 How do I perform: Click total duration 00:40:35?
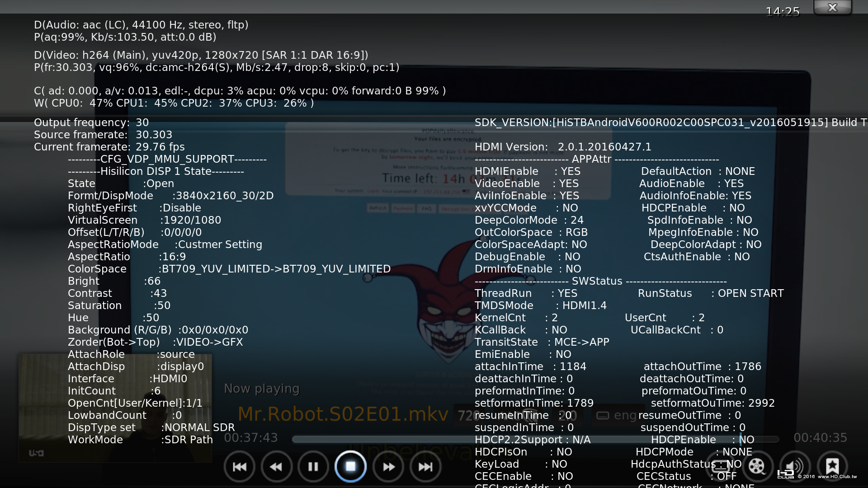(x=821, y=438)
